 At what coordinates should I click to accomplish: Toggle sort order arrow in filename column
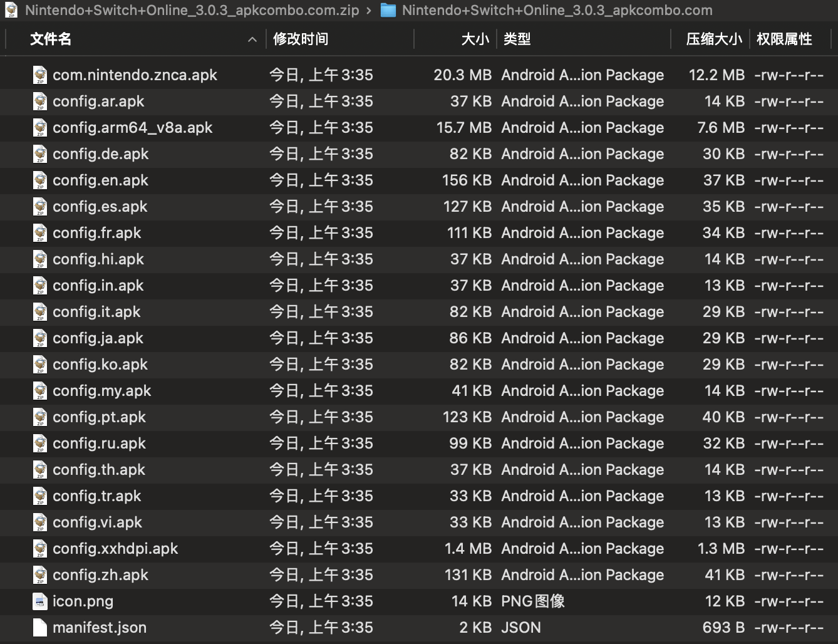(252, 39)
